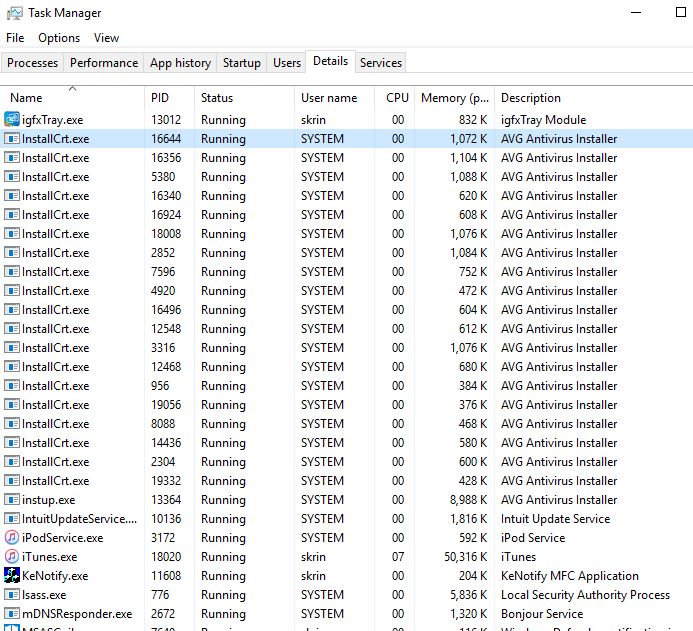This screenshot has width=693, height=631.
Task: Toggle the Name column sort arrow
Action: click(72, 88)
